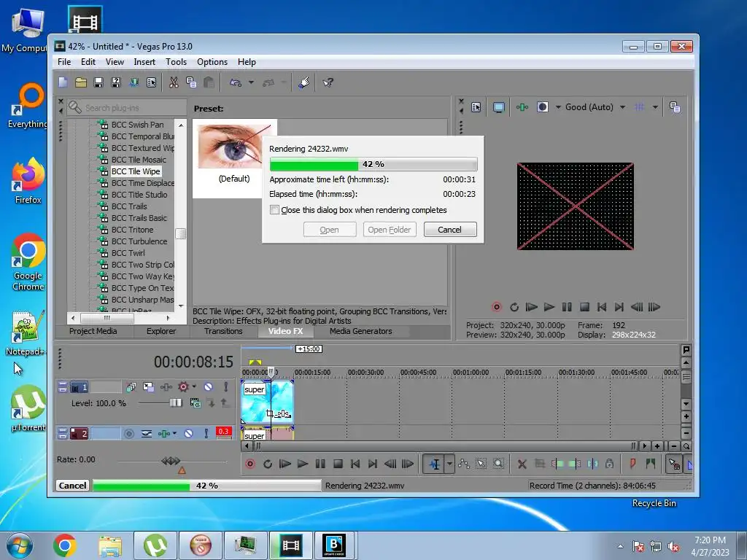Zoom out time with the minus button
The image size is (747, 560).
673,446
